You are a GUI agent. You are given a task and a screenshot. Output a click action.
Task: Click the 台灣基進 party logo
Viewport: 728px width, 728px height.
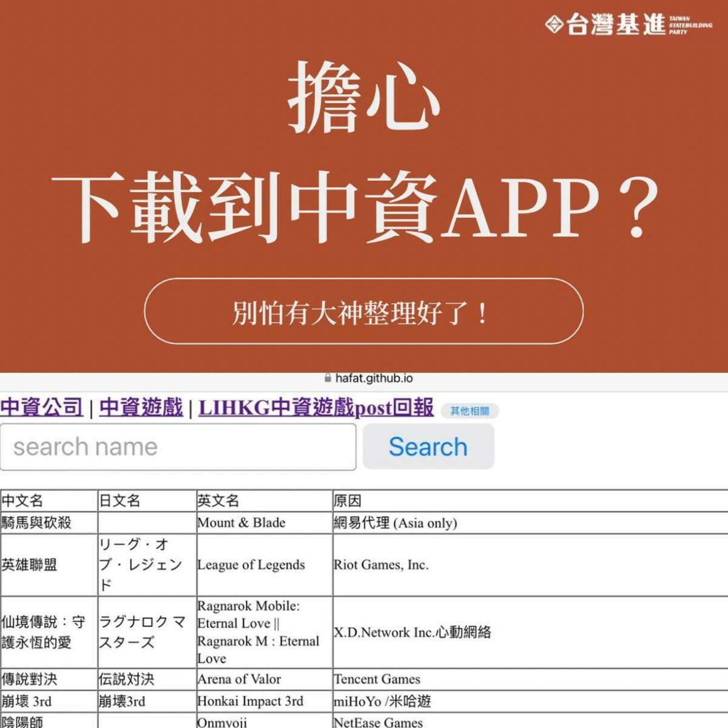tap(629, 24)
